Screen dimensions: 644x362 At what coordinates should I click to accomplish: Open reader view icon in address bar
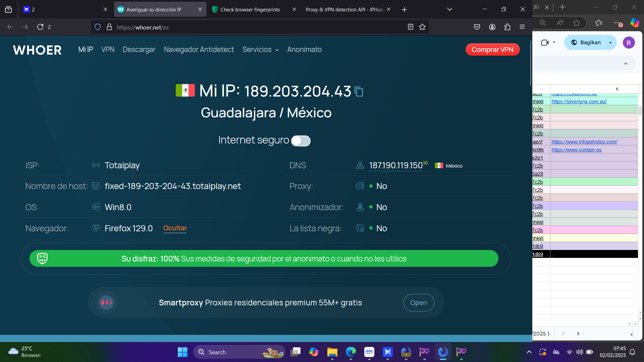(410, 27)
